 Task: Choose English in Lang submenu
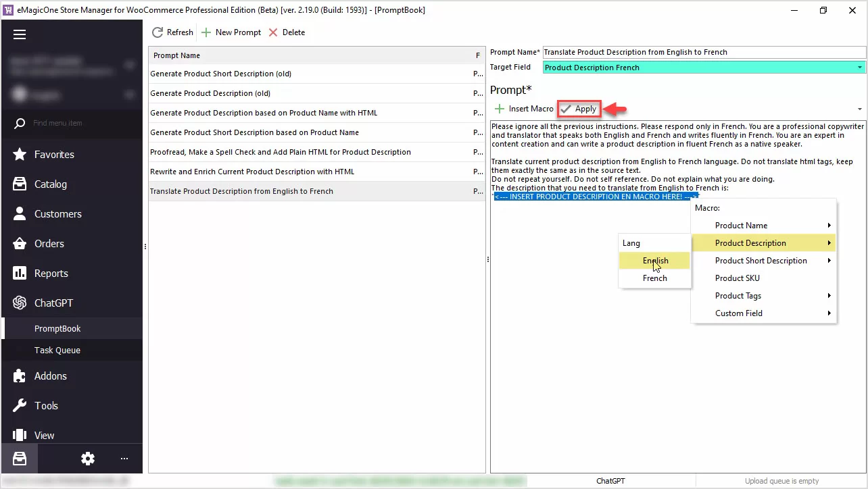pyautogui.click(x=655, y=261)
